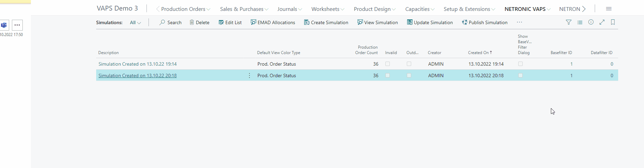This screenshot has width=644, height=168.
Task: Sort by Production Order Count header
Action: coord(366,50)
